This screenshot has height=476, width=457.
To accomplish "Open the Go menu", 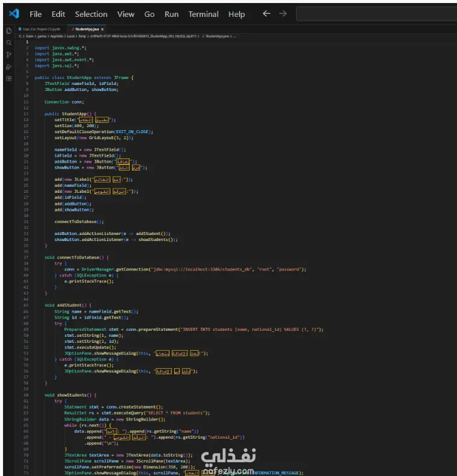I will coord(149,14).
